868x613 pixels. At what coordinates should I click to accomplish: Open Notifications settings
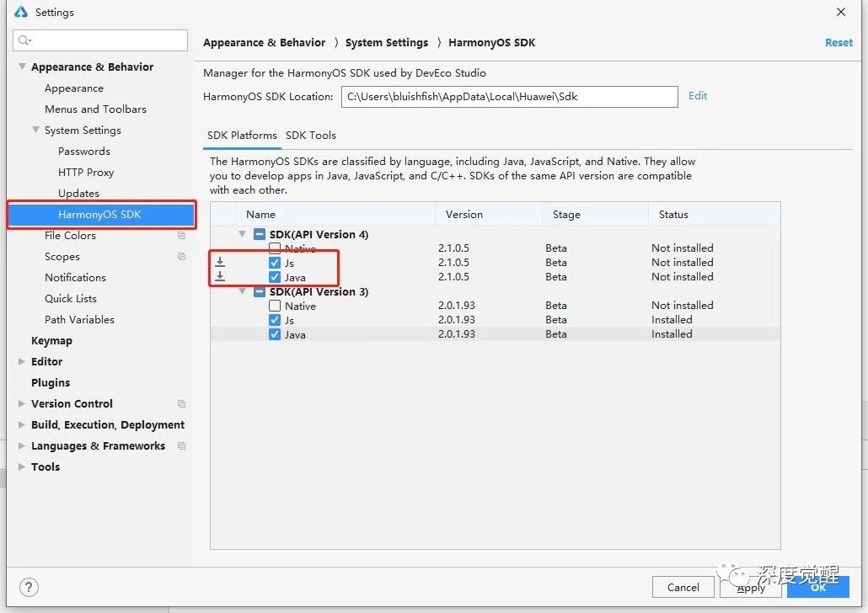75,277
